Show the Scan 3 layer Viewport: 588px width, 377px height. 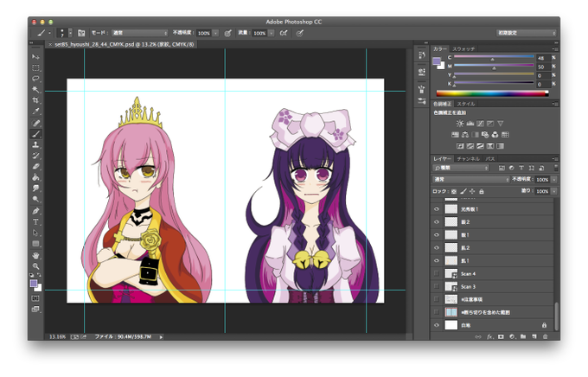(437, 286)
